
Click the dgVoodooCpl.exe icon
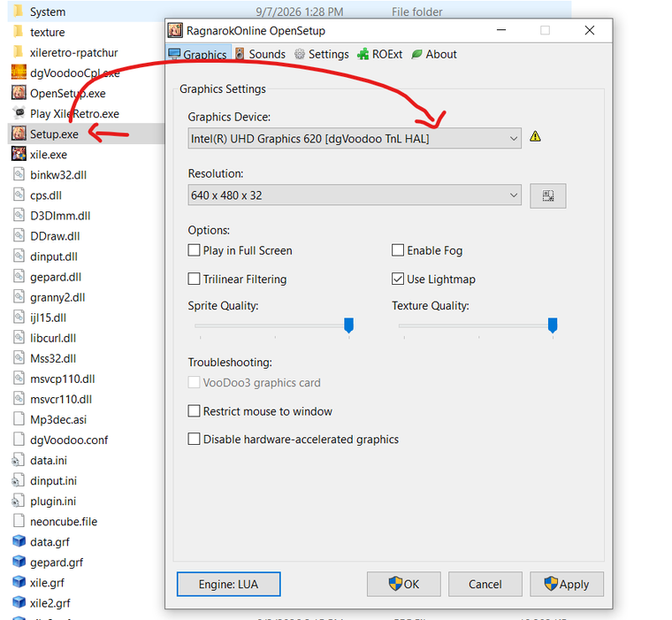19,73
